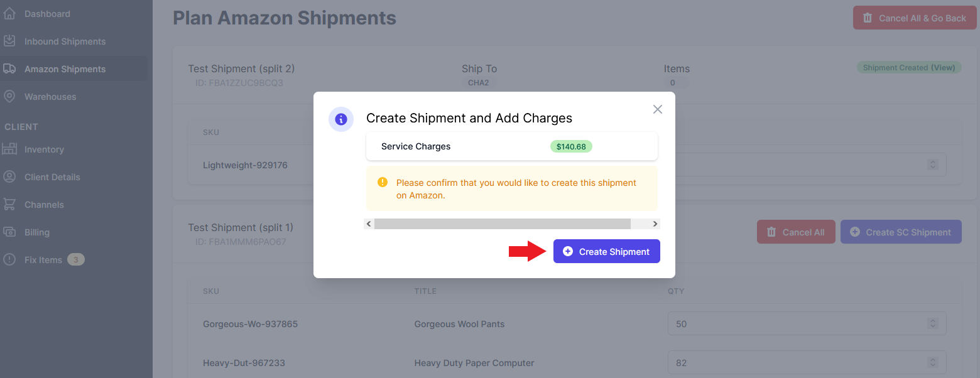Adjust Heavy Duty Paper Computer quantity stepper
The width and height of the screenshot is (980, 378).
933,363
